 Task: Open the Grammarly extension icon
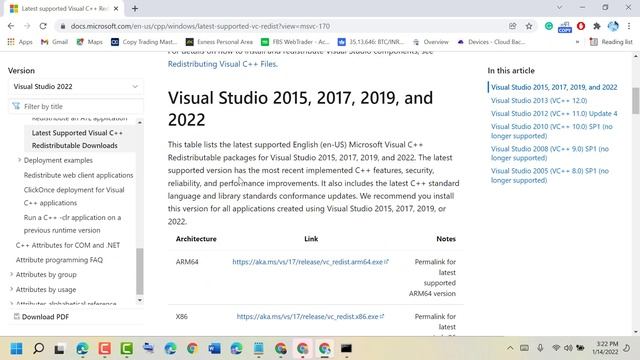(x=549, y=26)
